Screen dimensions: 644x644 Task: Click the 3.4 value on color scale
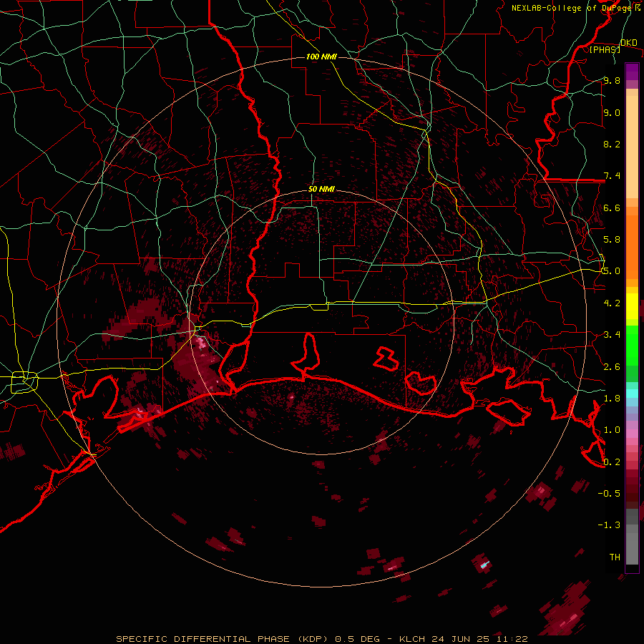point(612,335)
